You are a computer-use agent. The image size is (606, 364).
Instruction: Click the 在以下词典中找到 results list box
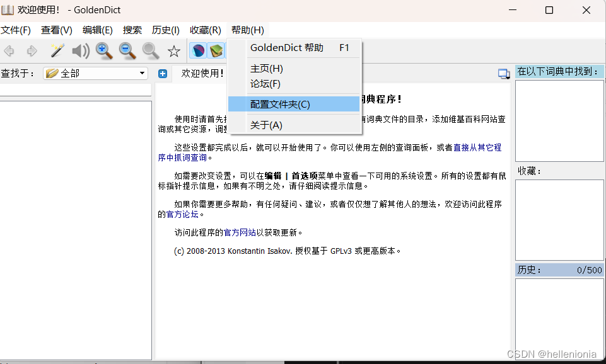click(559, 121)
